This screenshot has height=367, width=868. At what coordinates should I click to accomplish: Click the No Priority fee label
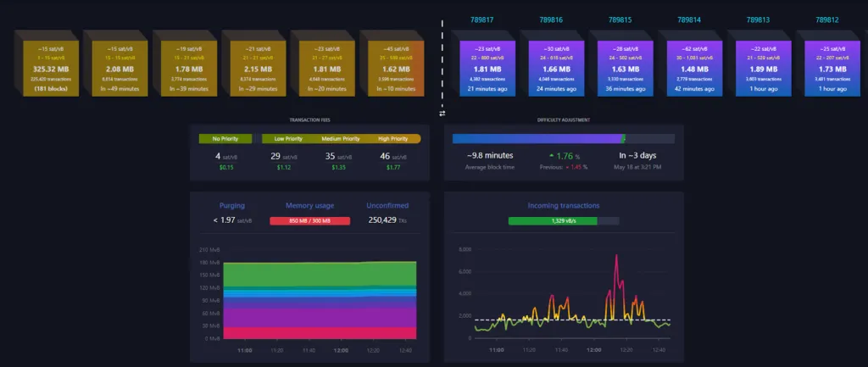click(x=225, y=139)
